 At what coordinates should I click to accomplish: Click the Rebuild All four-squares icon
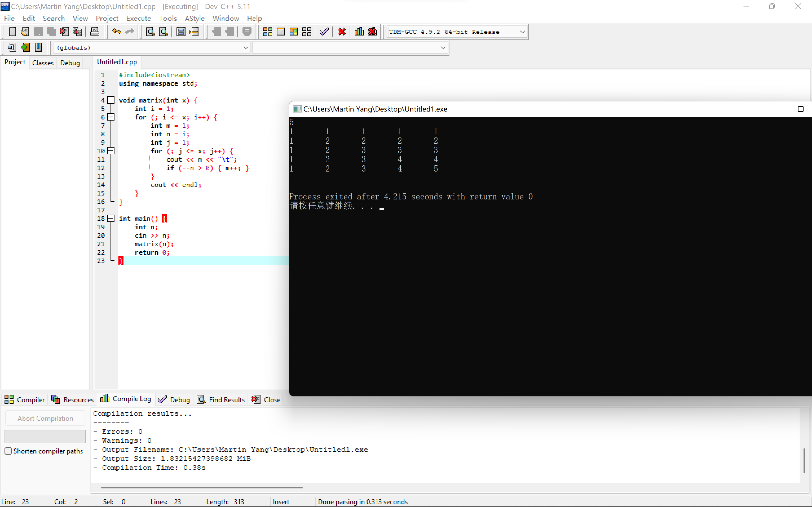pos(306,32)
